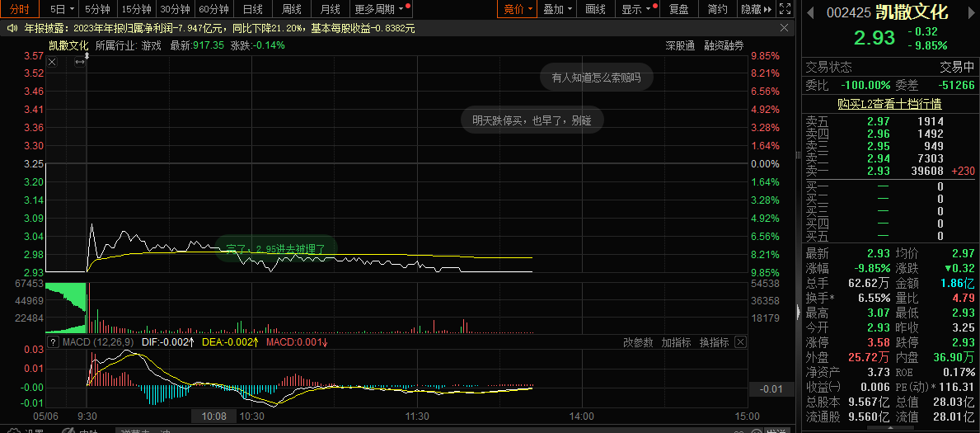Click the 跌停 limit-down price 2.93

[x=963, y=342]
